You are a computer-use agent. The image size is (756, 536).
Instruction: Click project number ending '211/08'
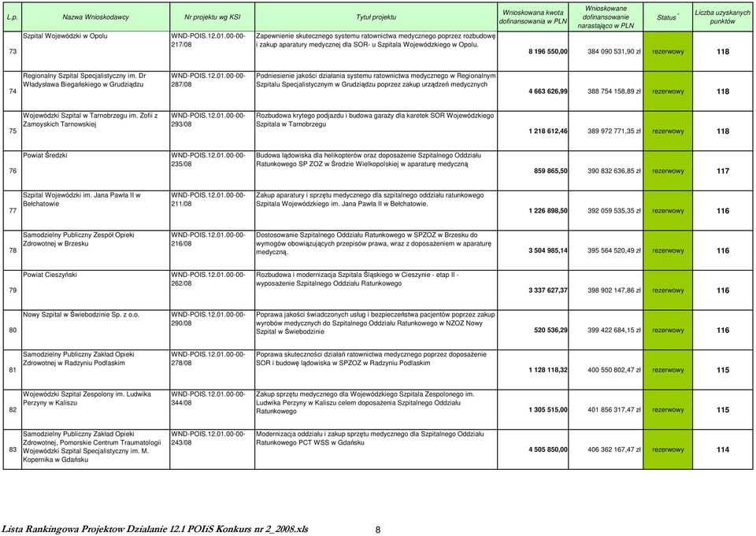click(208, 200)
